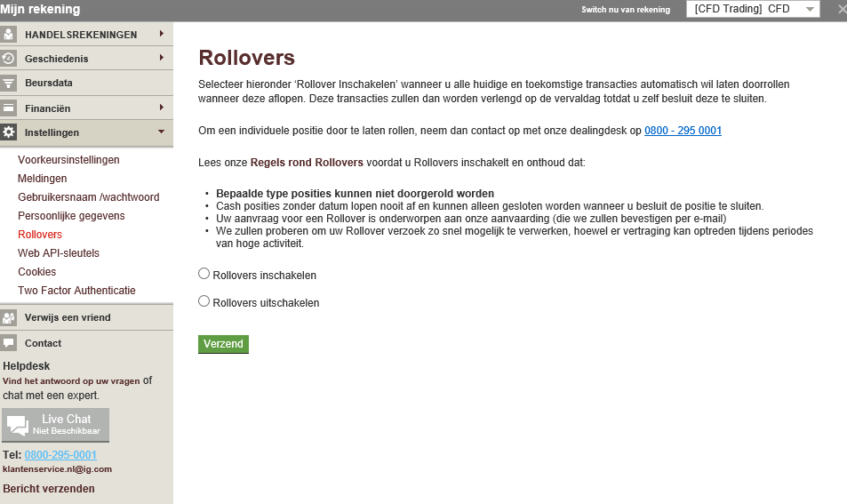Select Rollovers inschakelen radio button
847x504 pixels.
pos(204,274)
